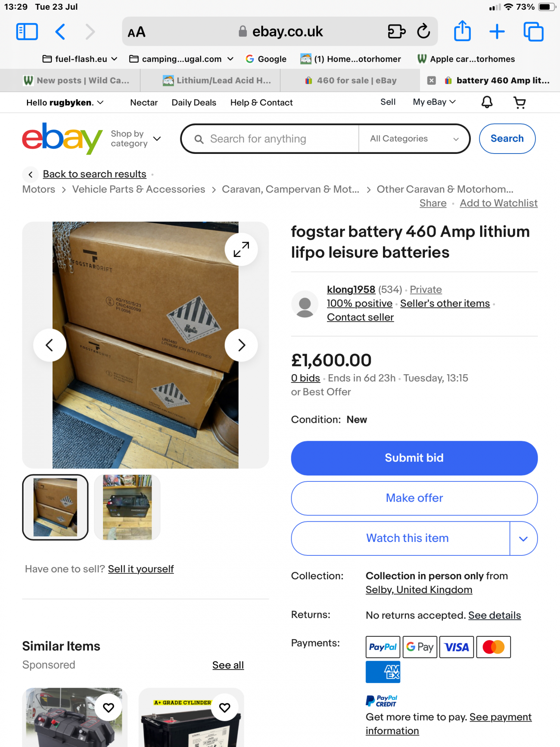View the shopping basket
Viewport: 560px width, 747px height.
[x=519, y=102]
